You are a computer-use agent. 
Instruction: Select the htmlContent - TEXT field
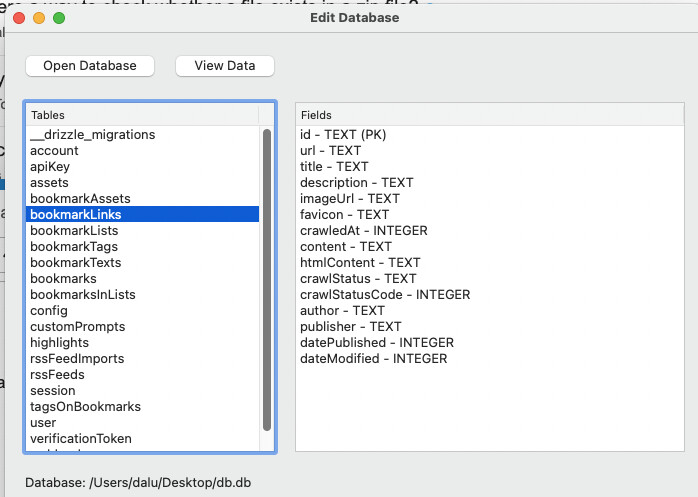pos(360,263)
